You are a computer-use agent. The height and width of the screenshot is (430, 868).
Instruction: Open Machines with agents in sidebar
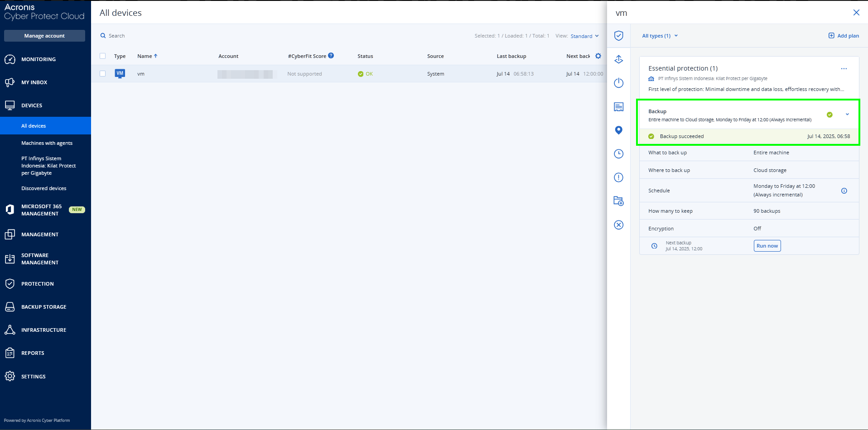[47, 143]
